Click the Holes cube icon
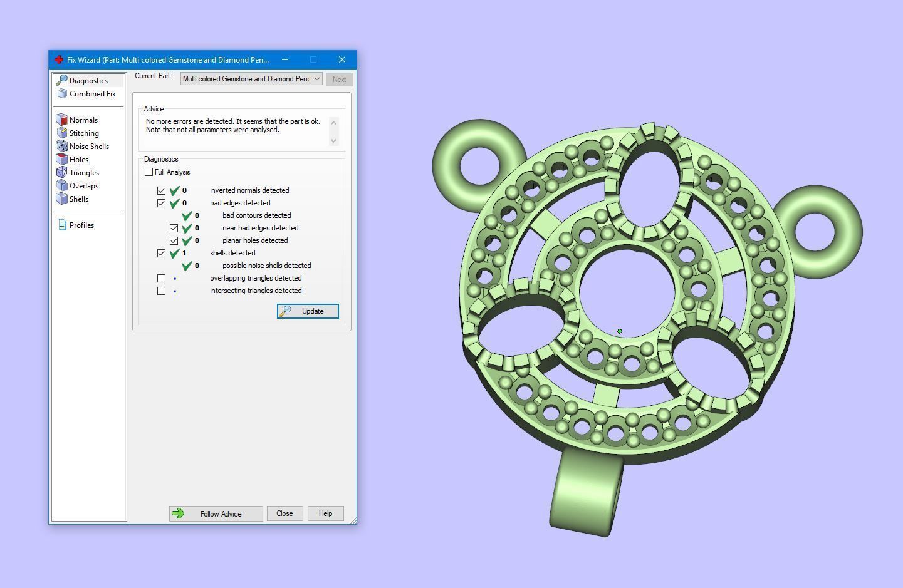 (61, 159)
